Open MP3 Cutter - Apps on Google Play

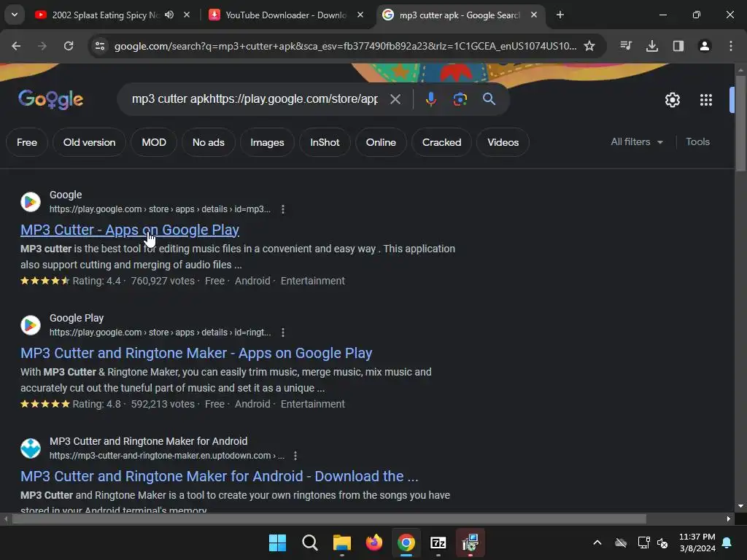point(130,230)
